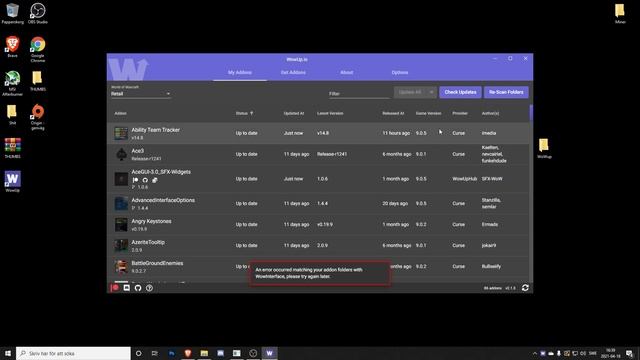Image resolution: width=640 pixels, height=360 pixels.
Task: Select the OBS Studio desktop shortcut
Action: click(38, 13)
